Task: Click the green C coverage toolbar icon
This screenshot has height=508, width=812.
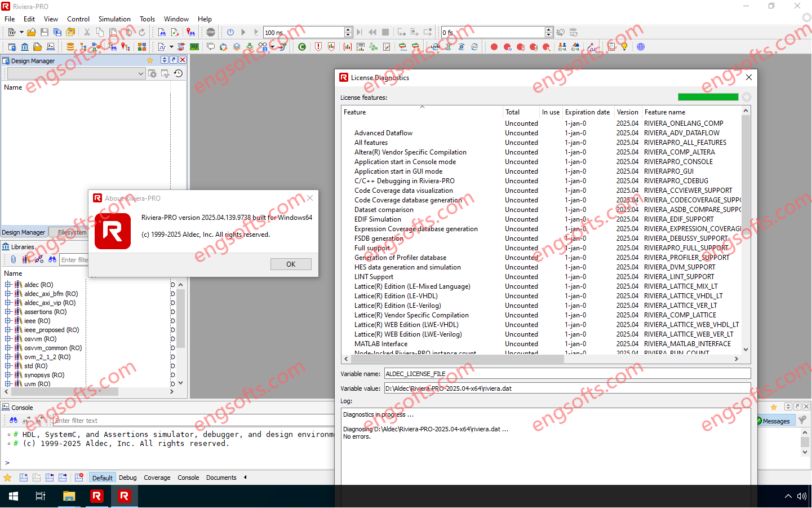Action: (x=302, y=47)
